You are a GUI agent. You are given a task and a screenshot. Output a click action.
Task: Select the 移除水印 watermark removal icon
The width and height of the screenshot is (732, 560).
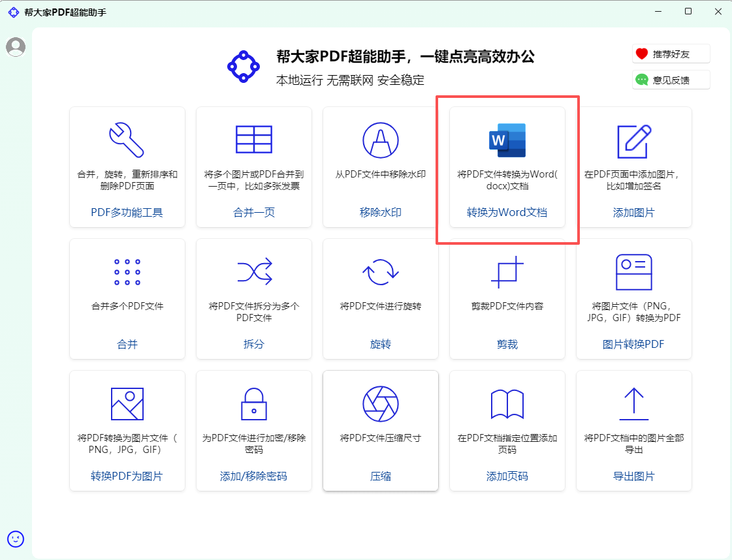pyautogui.click(x=380, y=140)
